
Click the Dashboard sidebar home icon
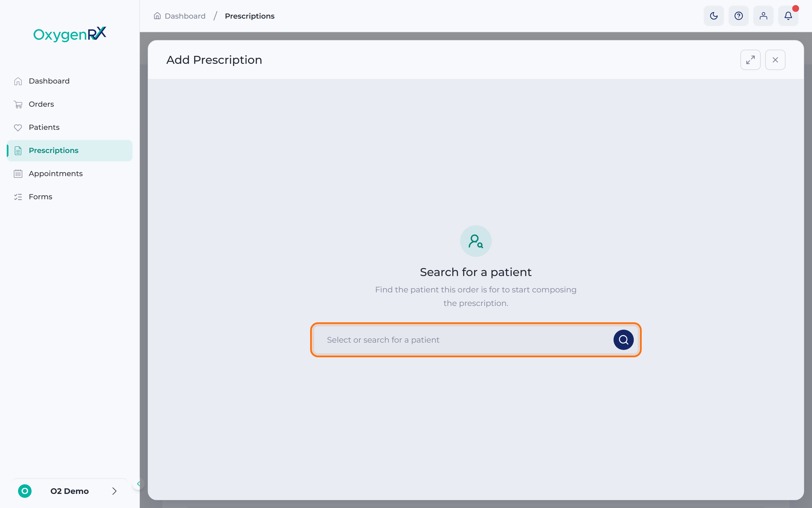(18, 81)
